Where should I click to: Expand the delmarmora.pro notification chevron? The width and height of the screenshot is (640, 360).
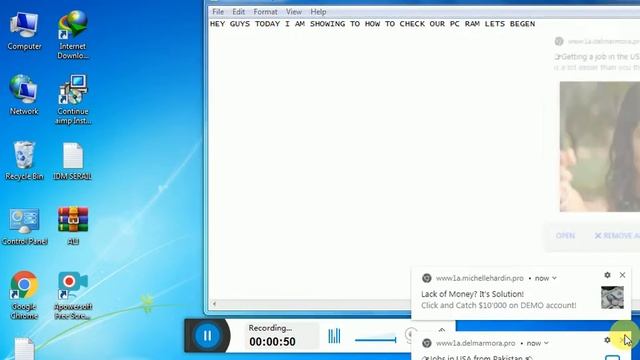click(546, 343)
